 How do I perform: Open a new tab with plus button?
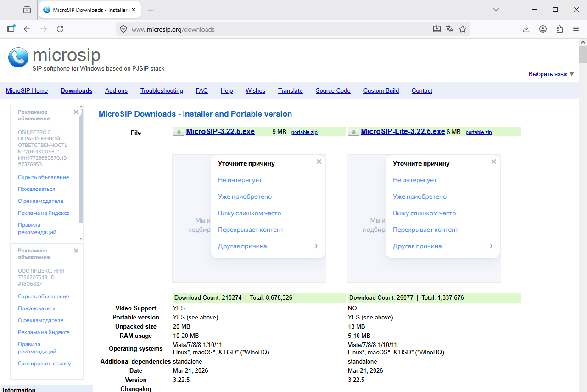[x=151, y=10]
